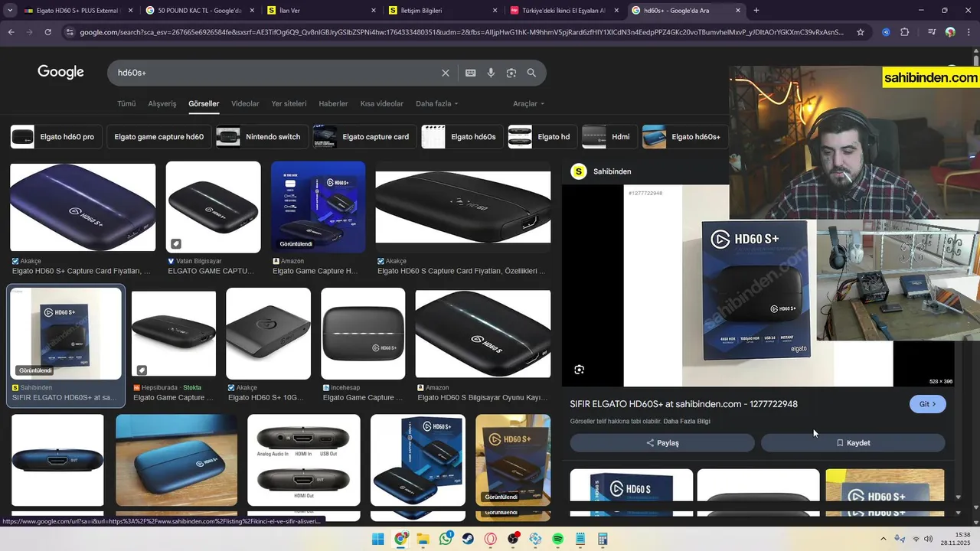
Task: Open the Hepsiburada Stokta Elgato Game Capture thumbnail
Action: (174, 334)
